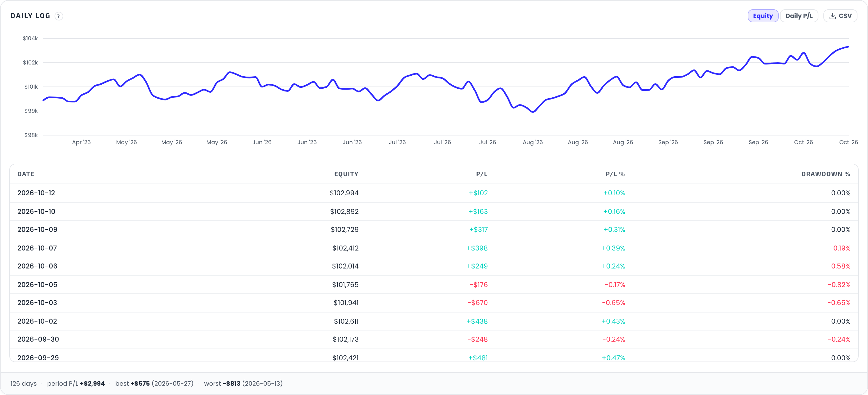The image size is (868, 395).
Task: Select the 2026-09-30 date cell
Action: tap(38, 339)
